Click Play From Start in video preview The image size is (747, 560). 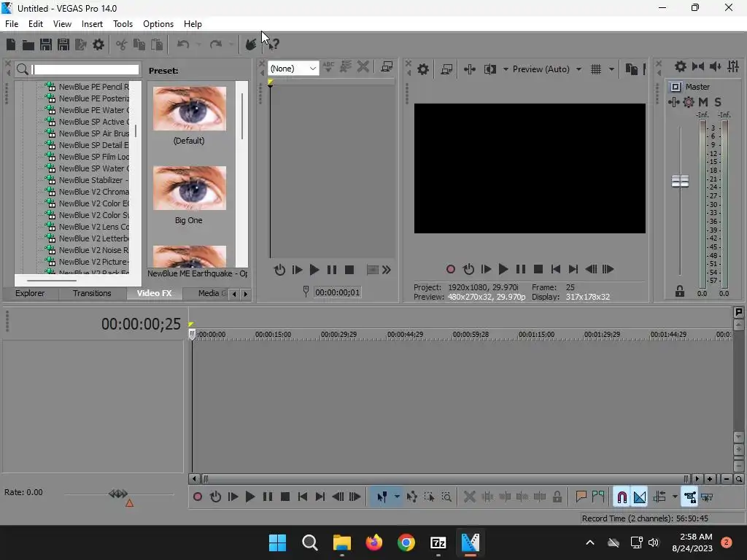click(x=485, y=270)
